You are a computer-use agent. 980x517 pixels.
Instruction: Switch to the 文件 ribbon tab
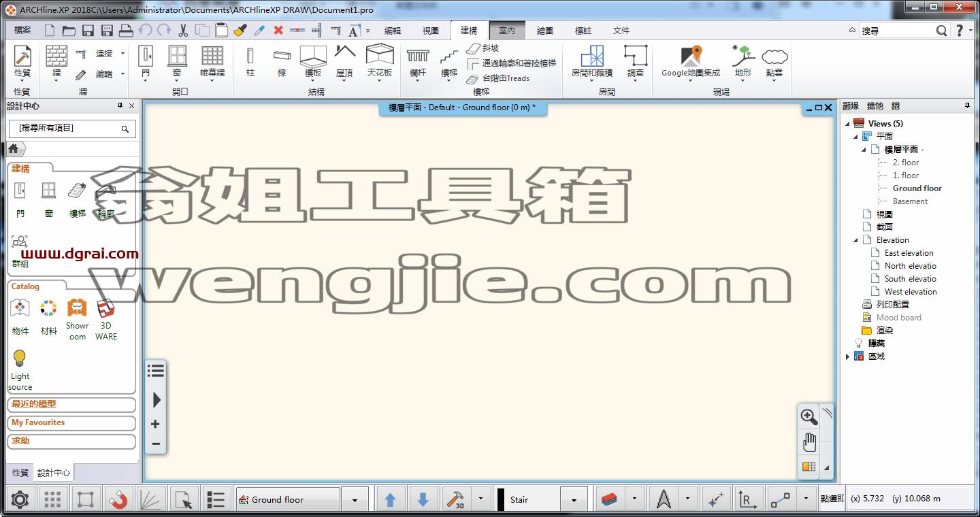(x=621, y=31)
